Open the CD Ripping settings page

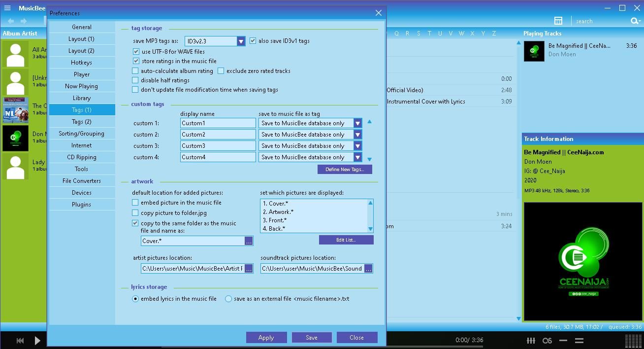coord(82,157)
